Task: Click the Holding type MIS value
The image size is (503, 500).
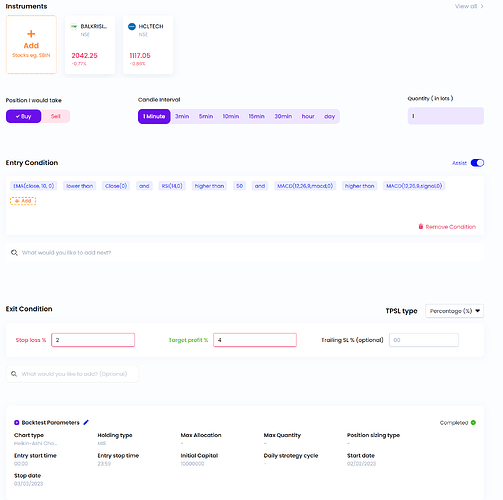Action: pos(102,443)
